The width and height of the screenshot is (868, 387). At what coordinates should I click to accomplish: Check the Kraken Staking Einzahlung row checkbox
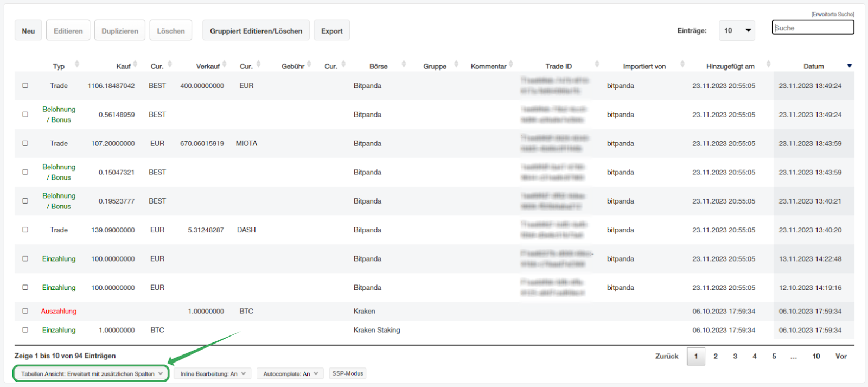[25, 329]
